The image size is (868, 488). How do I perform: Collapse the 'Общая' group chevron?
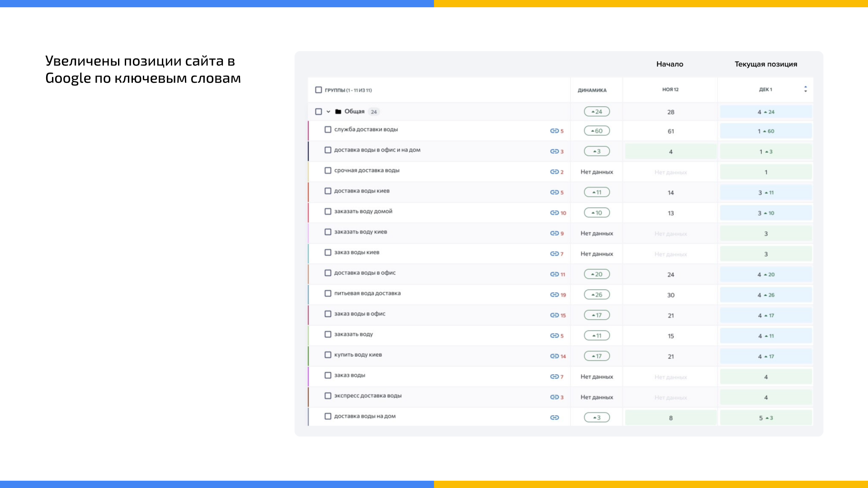328,112
